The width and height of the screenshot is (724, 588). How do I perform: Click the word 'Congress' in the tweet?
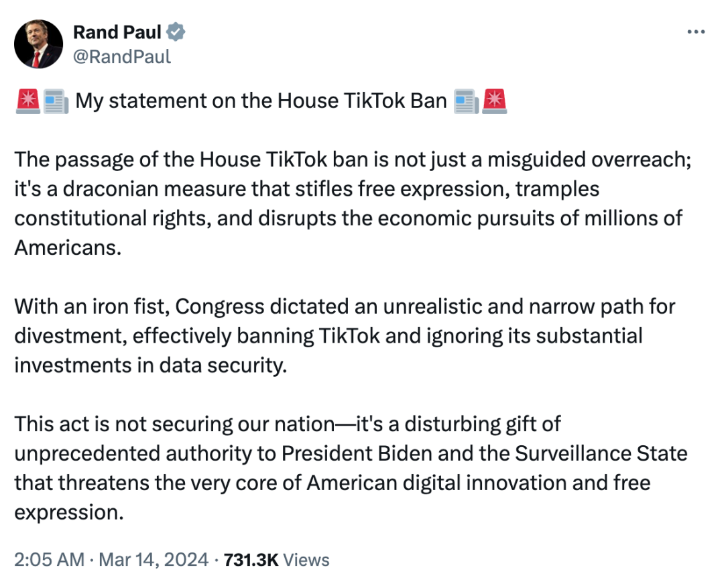(x=219, y=308)
